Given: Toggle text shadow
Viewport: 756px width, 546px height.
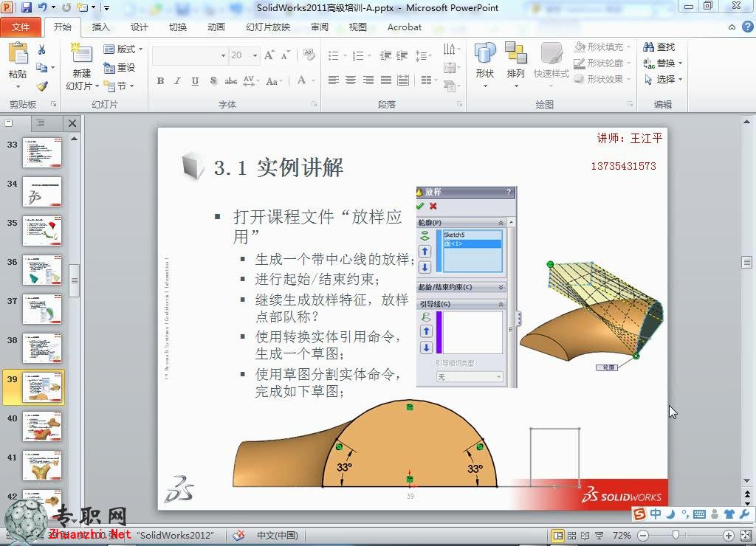Looking at the screenshot, I should point(213,81).
